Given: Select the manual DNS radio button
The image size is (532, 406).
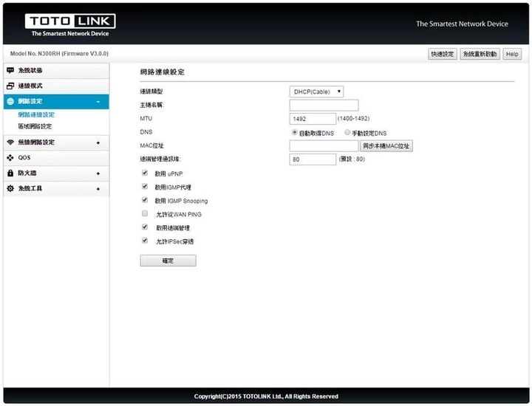Looking at the screenshot, I should (347, 132).
